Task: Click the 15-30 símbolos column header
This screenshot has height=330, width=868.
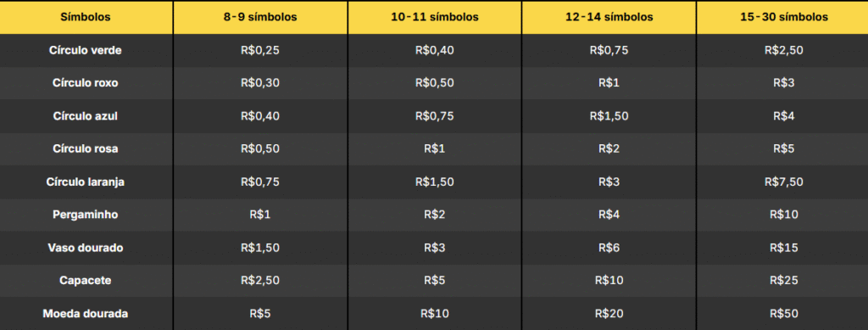Action: pos(784,17)
